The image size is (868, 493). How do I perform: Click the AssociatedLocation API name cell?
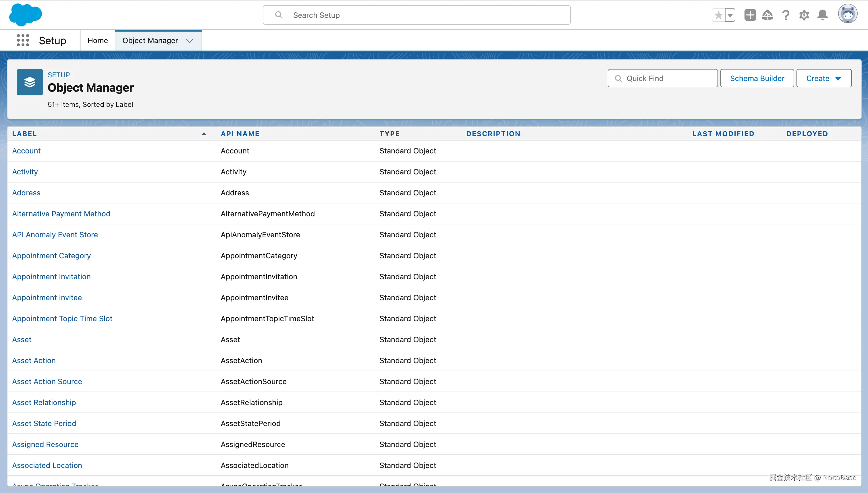[254, 466]
